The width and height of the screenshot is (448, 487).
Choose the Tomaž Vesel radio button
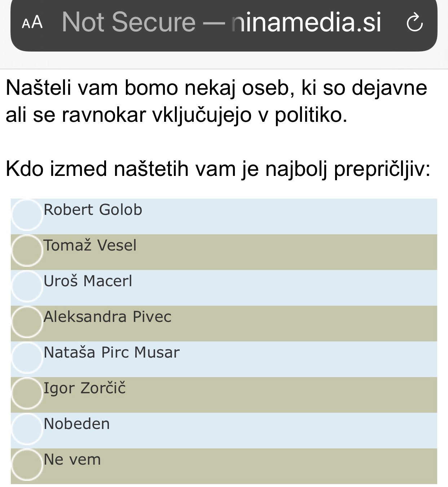coord(27,251)
